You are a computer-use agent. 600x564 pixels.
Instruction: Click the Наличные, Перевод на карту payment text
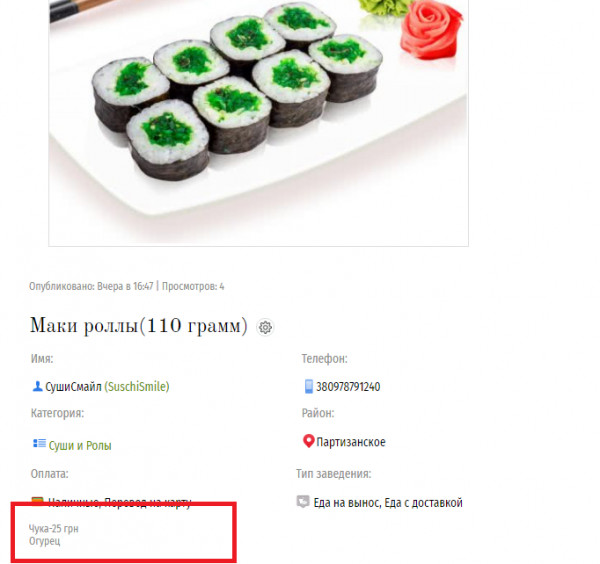pos(119,502)
